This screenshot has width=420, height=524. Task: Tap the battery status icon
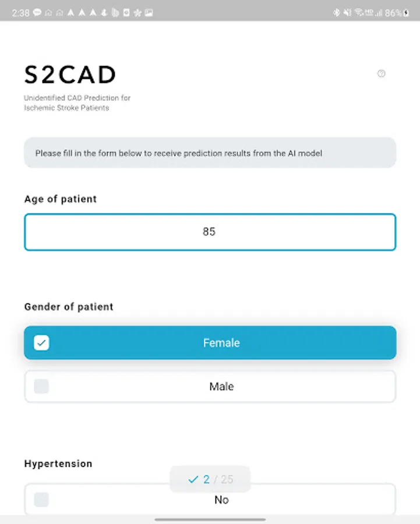point(406,12)
